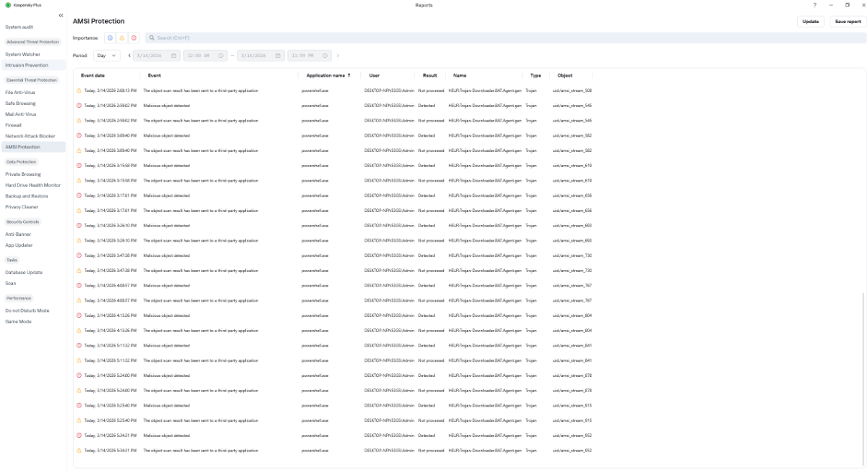Select the powershell.exe cell in the 2:08:13 PM row

(x=315, y=90)
